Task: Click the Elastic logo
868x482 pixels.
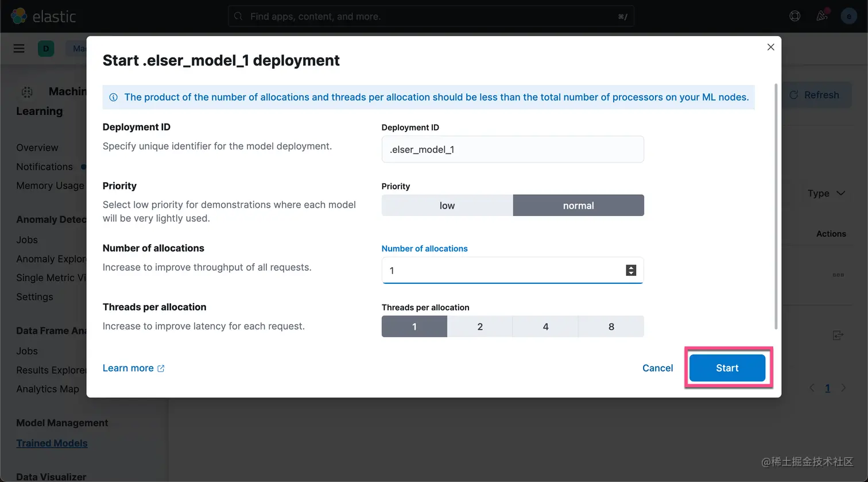Action: pos(43,16)
